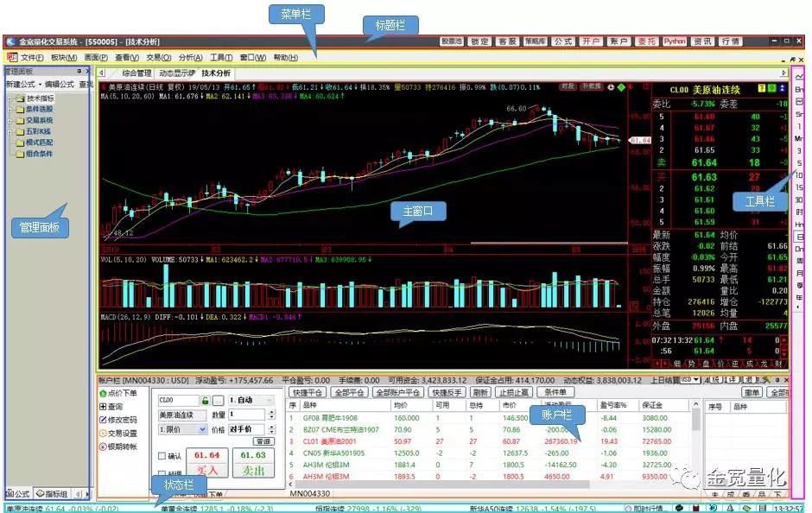Switch chart to daily 日 period
This screenshot has width=812, height=513.
point(799,237)
